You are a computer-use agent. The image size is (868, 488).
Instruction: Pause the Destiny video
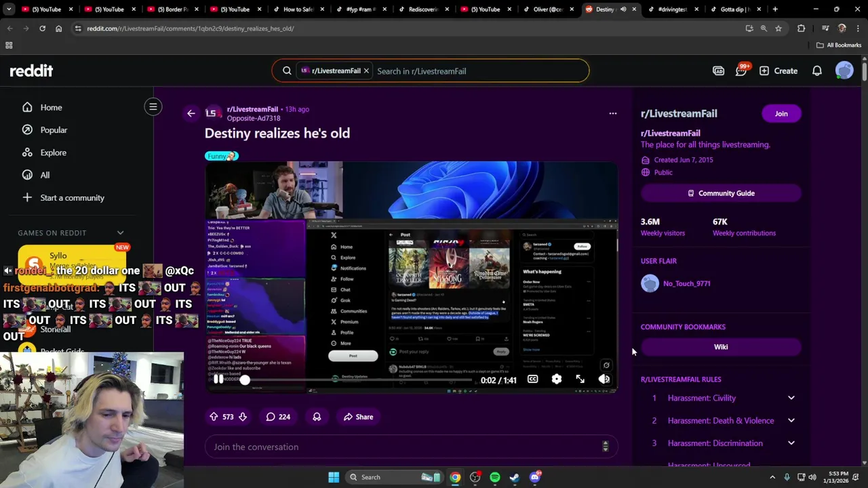tap(218, 380)
